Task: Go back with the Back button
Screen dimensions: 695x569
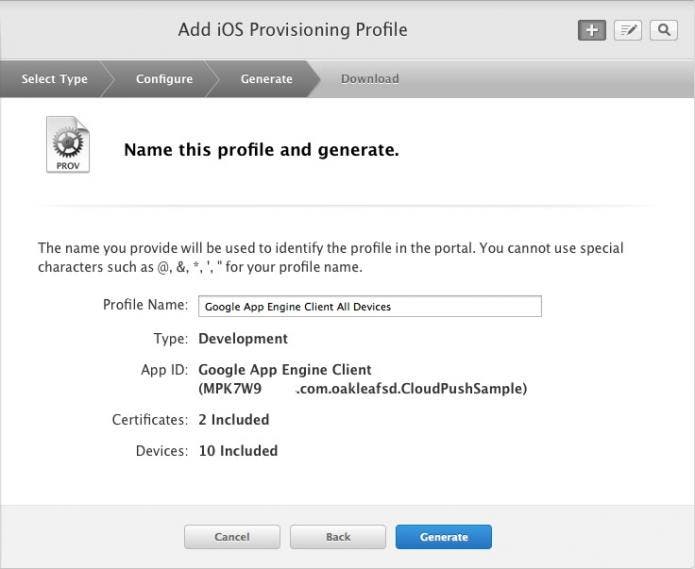Action: 338,537
